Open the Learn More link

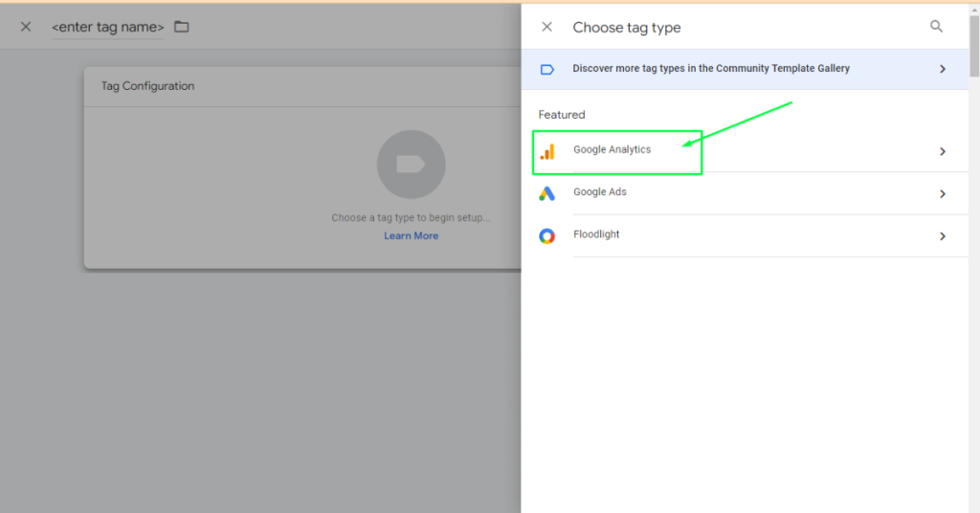click(411, 235)
